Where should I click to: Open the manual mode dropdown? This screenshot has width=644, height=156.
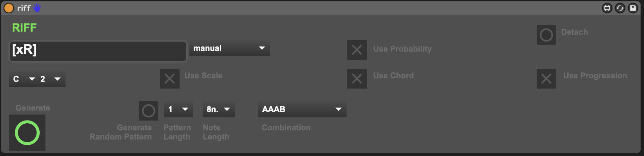[x=230, y=48]
